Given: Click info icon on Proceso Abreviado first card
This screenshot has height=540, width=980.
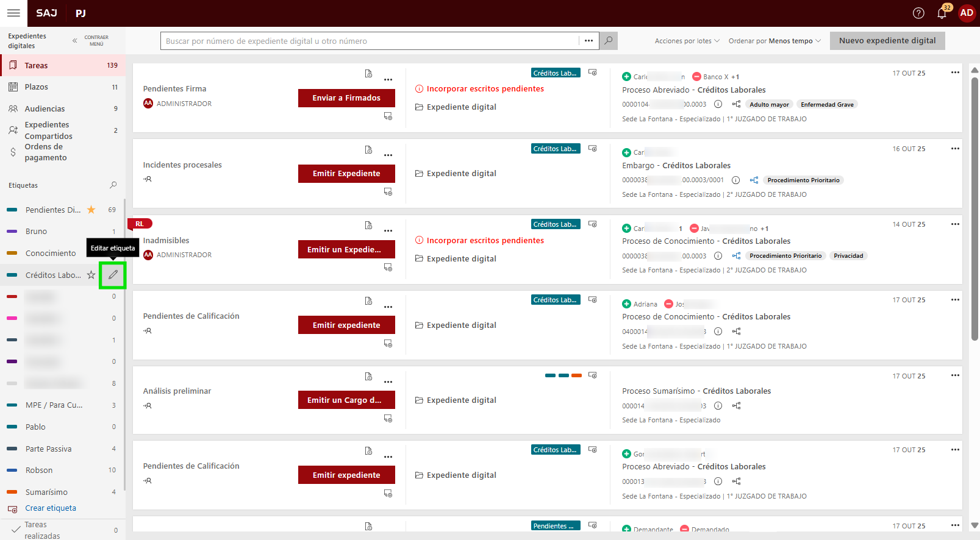Looking at the screenshot, I should point(718,104).
